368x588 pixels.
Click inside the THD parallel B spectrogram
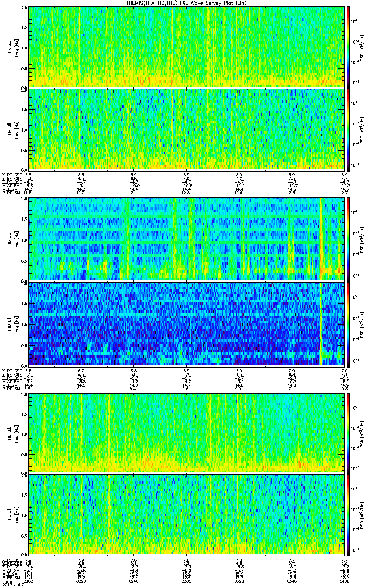[186, 323]
